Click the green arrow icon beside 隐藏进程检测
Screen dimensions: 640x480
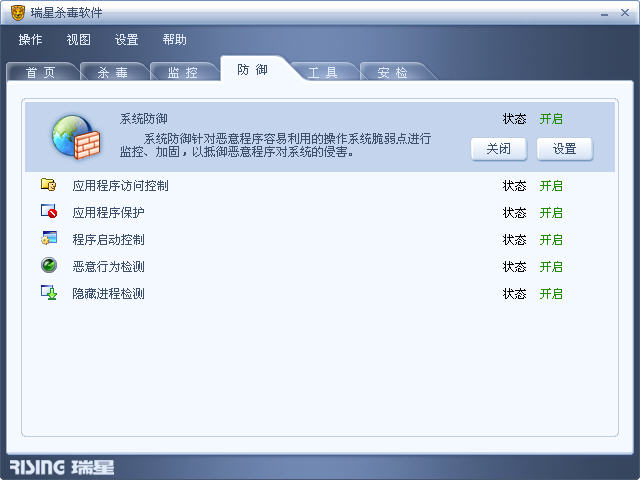click(49, 292)
